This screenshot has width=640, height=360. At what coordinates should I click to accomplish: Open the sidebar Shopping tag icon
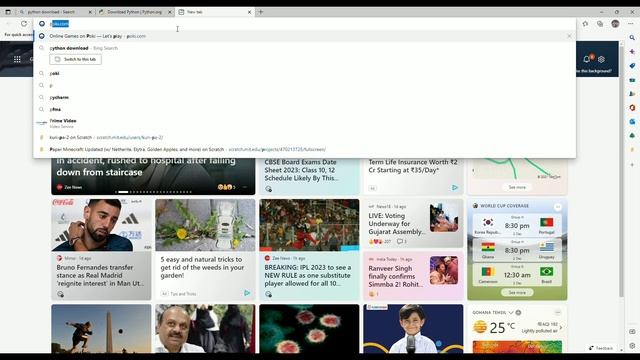tap(632, 65)
